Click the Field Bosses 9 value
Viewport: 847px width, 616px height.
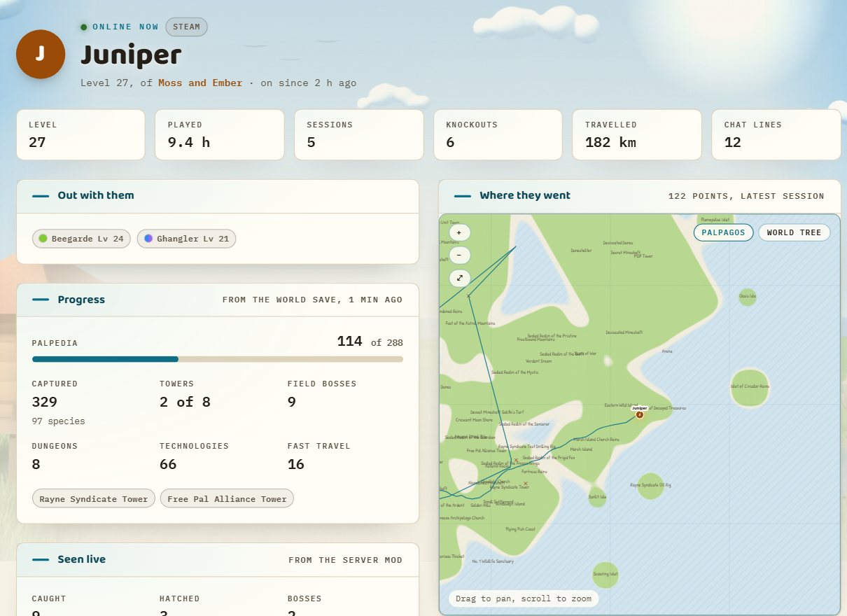coord(292,402)
